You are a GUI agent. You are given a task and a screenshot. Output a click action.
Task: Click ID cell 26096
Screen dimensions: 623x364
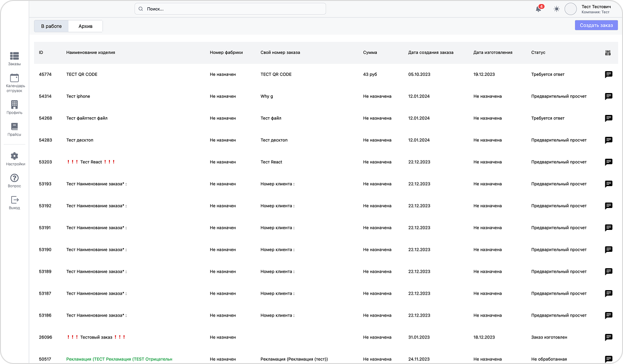[45, 337]
